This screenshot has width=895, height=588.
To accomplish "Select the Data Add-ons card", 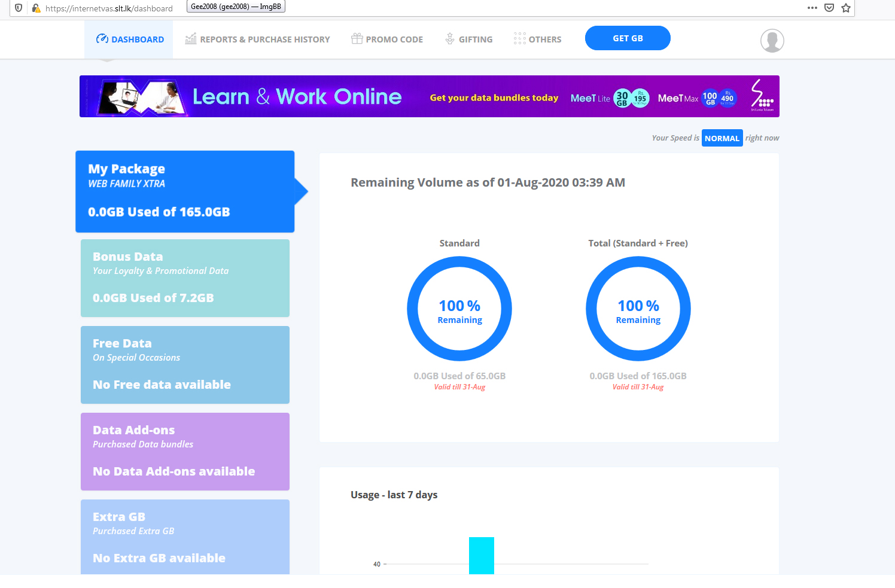I will [185, 452].
